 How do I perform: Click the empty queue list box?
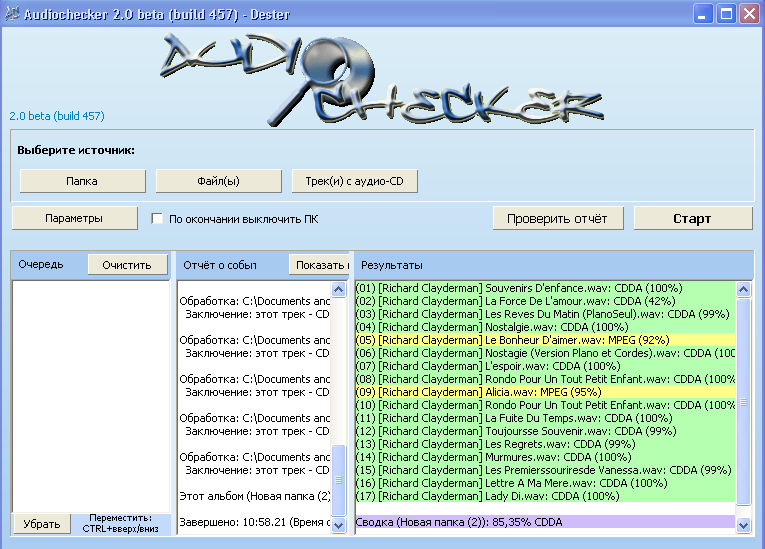[x=91, y=396]
